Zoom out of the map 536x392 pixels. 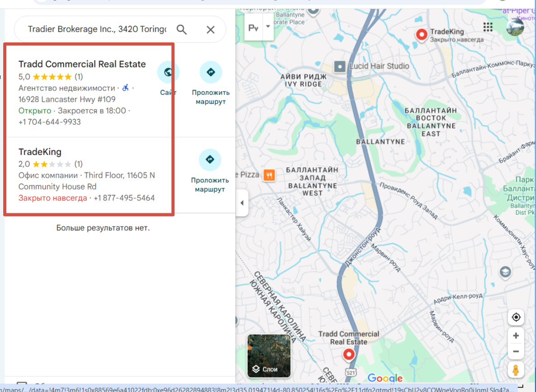point(516,352)
